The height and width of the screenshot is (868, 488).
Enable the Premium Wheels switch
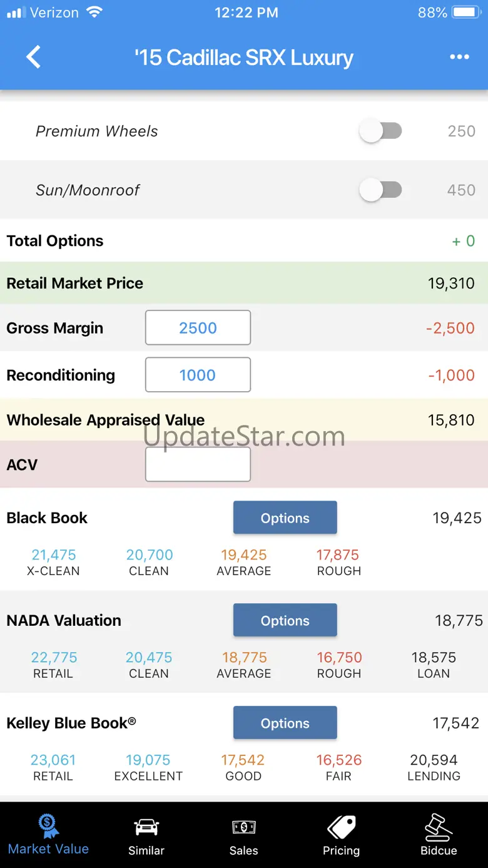(380, 131)
